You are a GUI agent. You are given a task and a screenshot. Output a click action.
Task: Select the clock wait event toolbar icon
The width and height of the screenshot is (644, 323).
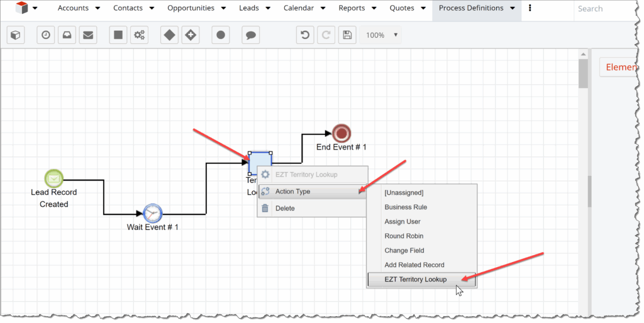[x=46, y=35]
